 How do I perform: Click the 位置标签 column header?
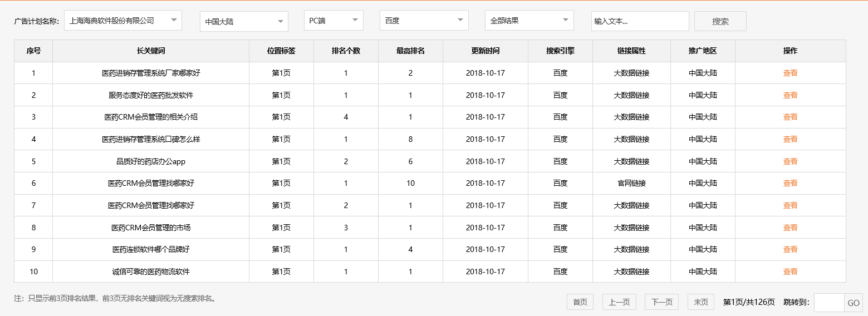[x=281, y=51]
